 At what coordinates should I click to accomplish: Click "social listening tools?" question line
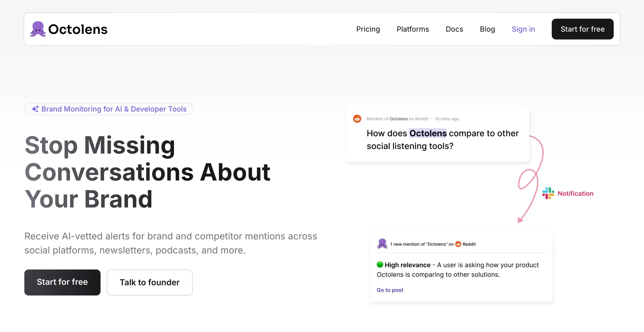[x=410, y=146]
